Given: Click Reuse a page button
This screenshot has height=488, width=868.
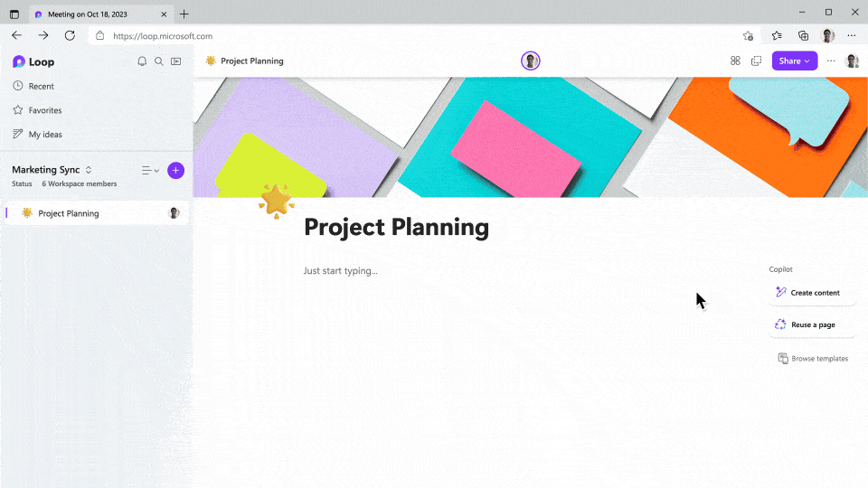Looking at the screenshot, I should [x=813, y=324].
